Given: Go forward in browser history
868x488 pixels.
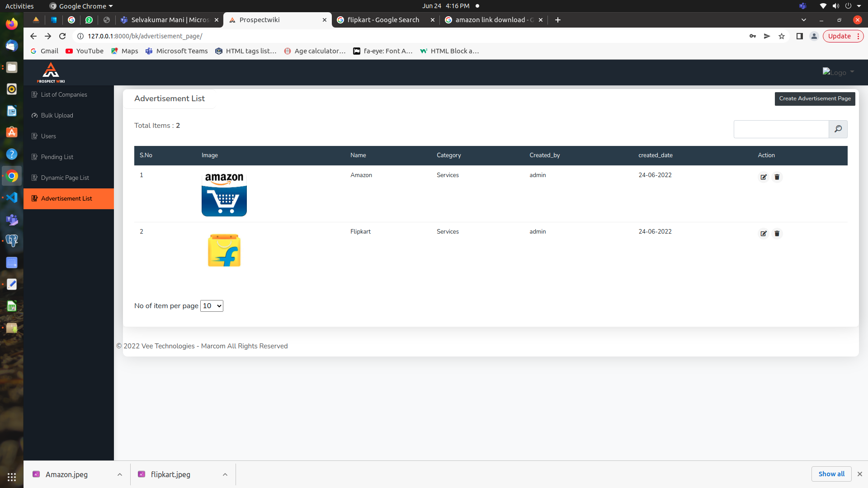Looking at the screenshot, I should (48, 36).
